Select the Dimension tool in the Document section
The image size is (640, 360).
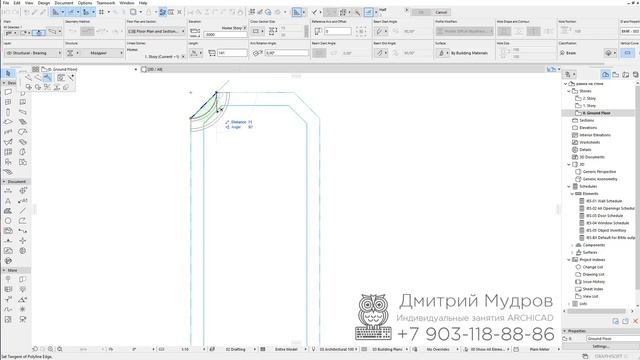pyautogui.click(x=8, y=191)
